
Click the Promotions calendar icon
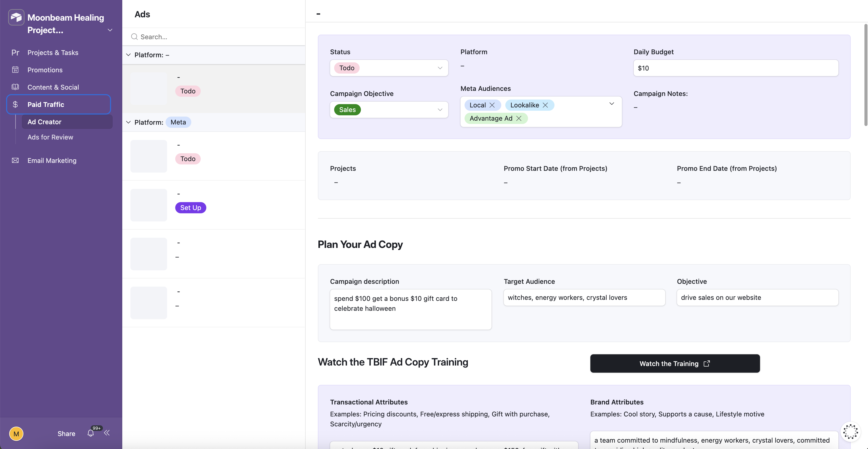point(15,70)
